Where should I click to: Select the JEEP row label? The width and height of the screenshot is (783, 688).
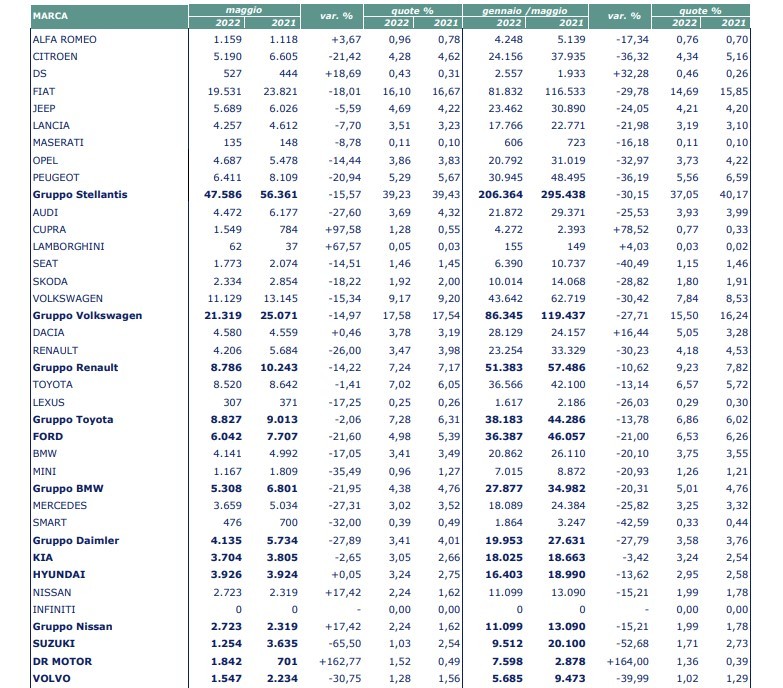click(x=44, y=108)
